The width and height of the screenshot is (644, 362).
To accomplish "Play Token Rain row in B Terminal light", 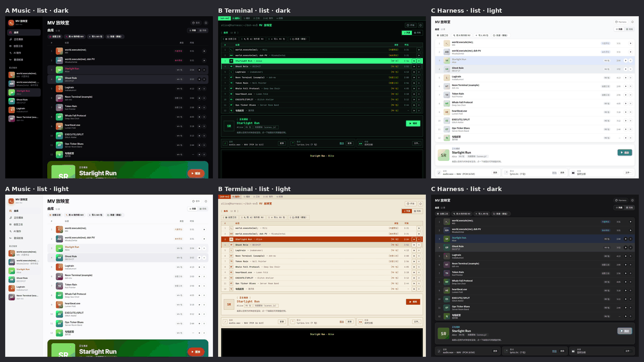I will [415, 261].
